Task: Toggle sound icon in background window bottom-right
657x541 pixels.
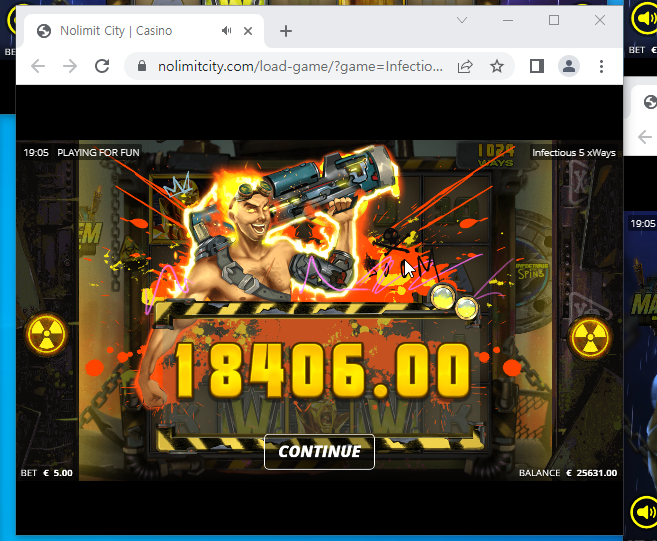Action: point(644,512)
